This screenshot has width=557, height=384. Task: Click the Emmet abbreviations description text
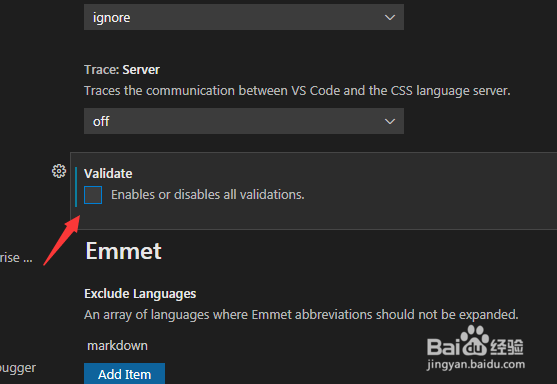[x=301, y=315]
